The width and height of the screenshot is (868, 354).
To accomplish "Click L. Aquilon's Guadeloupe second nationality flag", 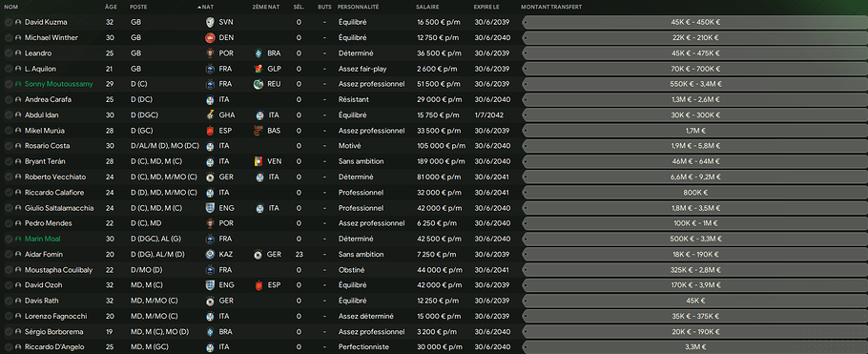I will [x=258, y=69].
